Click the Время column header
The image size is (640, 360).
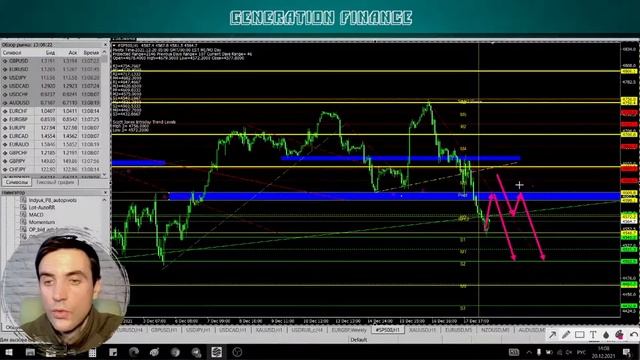91,53
